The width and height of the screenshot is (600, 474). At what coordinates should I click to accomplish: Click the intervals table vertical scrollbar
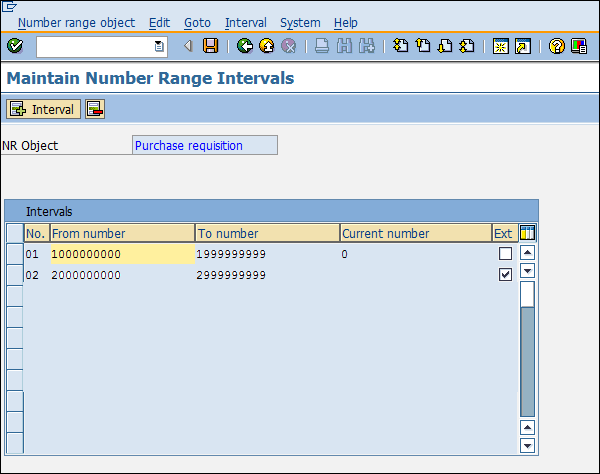tap(527, 350)
